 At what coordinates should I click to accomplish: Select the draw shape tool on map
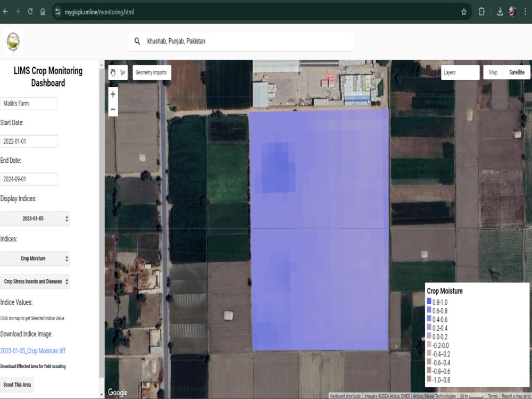[x=123, y=72]
